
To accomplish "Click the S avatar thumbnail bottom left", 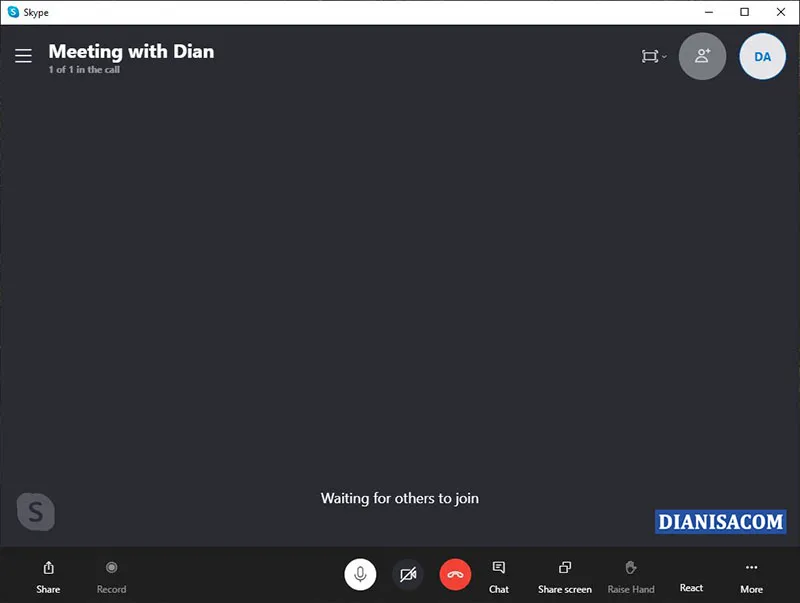I will (x=35, y=512).
